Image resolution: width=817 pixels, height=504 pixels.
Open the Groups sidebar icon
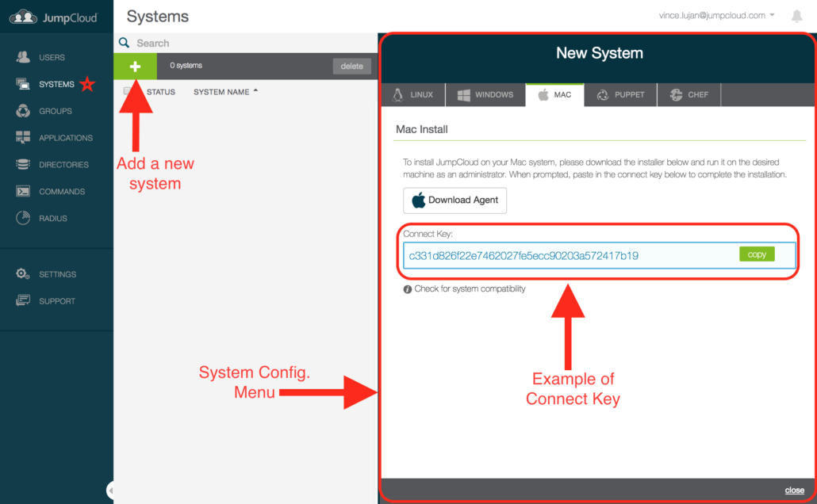click(23, 111)
